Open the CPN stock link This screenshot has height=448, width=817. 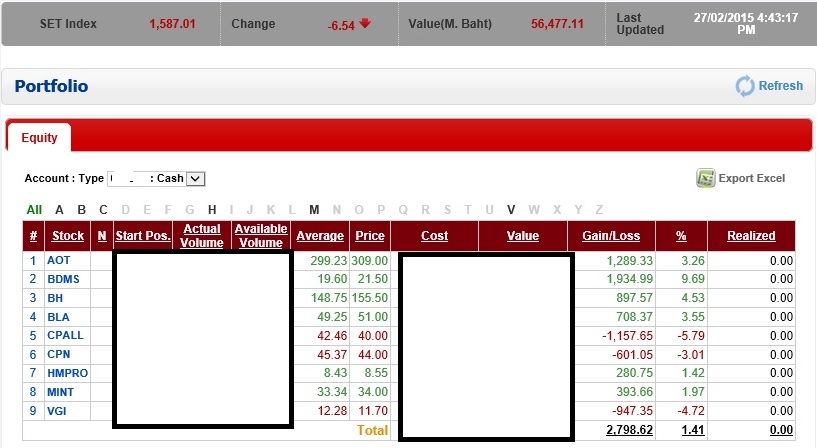[58, 354]
